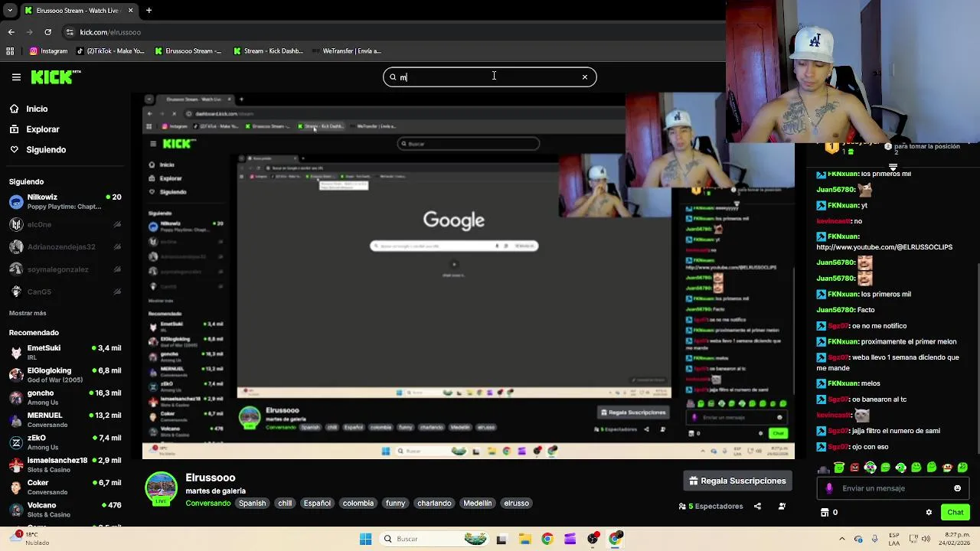Open the Chrome apps grid icon
980x551 pixels.
click(10, 51)
